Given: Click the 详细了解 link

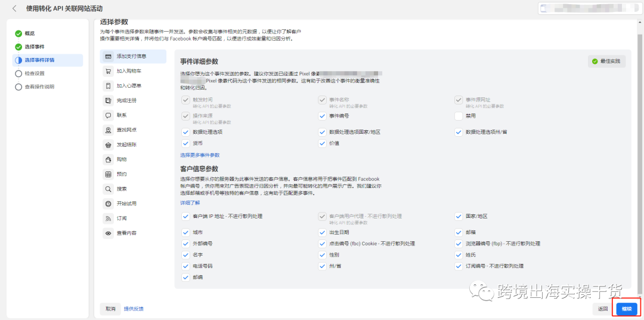Looking at the screenshot, I should (190, 203).
